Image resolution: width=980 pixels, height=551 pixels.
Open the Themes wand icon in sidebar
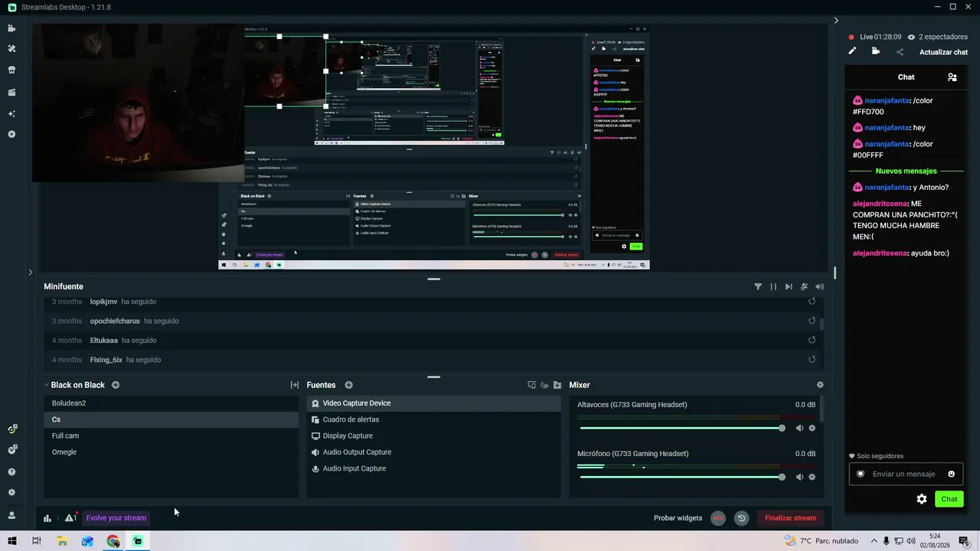(x=11, y=48)
